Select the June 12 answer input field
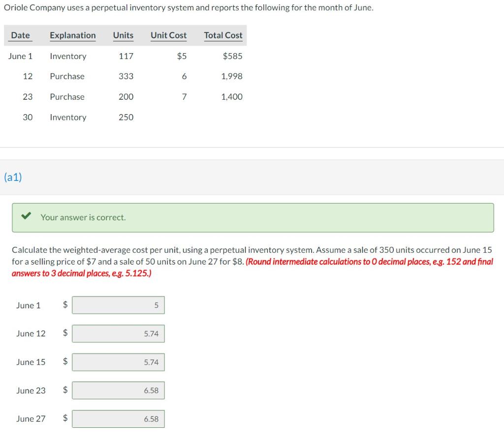Screen dimensions: 504x447 tap(118, 333)
